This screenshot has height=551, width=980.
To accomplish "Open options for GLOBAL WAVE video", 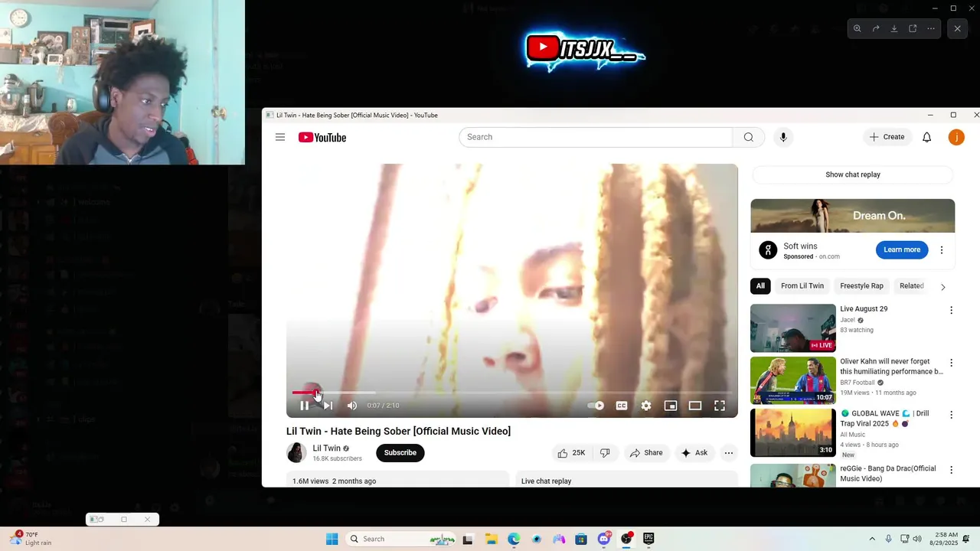I will 952,415.
